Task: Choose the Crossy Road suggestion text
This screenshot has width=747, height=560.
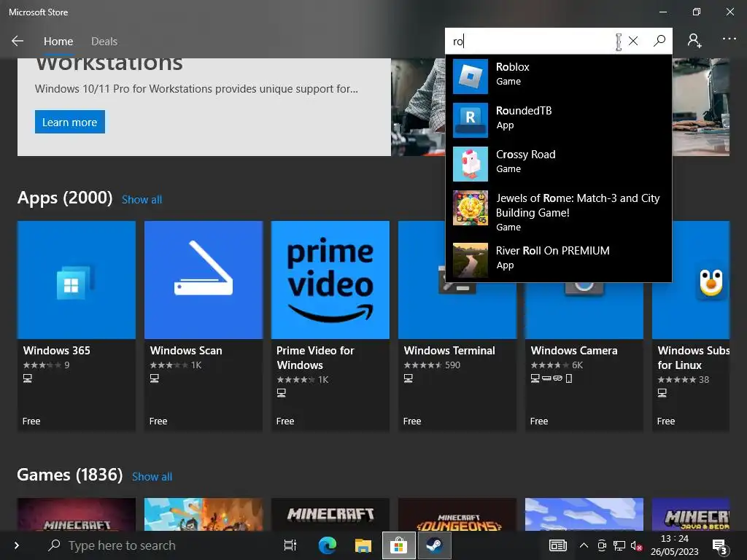Action: click(x=525, y=161)
